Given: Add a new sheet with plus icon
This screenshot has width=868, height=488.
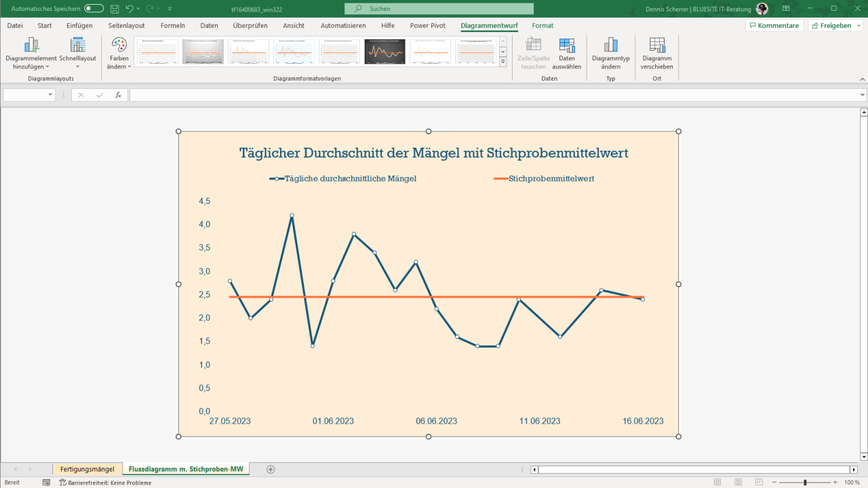Looking at the screenshot, I should (x=271, y=469).
